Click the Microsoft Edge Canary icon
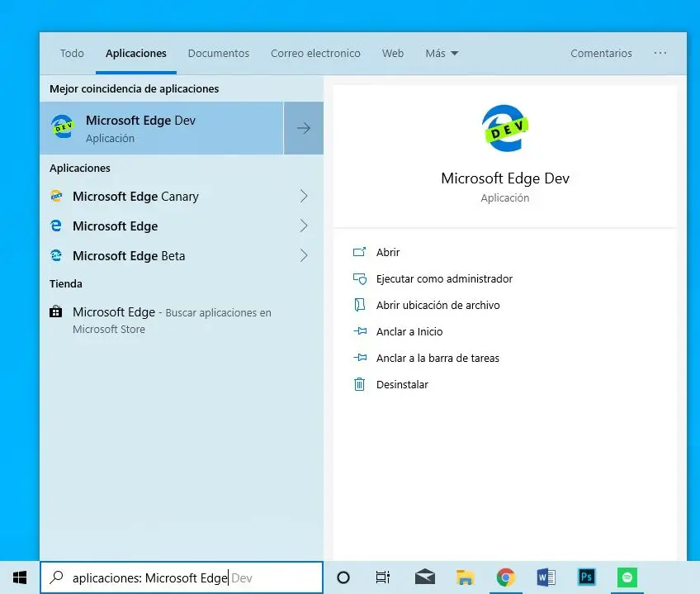Viewport: 700px width, 594px height. 56,197
